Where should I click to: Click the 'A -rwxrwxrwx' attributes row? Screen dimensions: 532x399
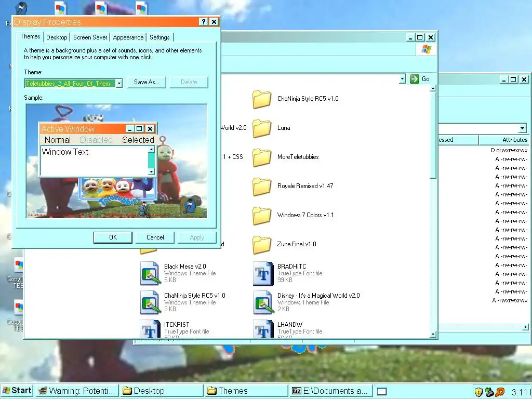coord(510,300)
